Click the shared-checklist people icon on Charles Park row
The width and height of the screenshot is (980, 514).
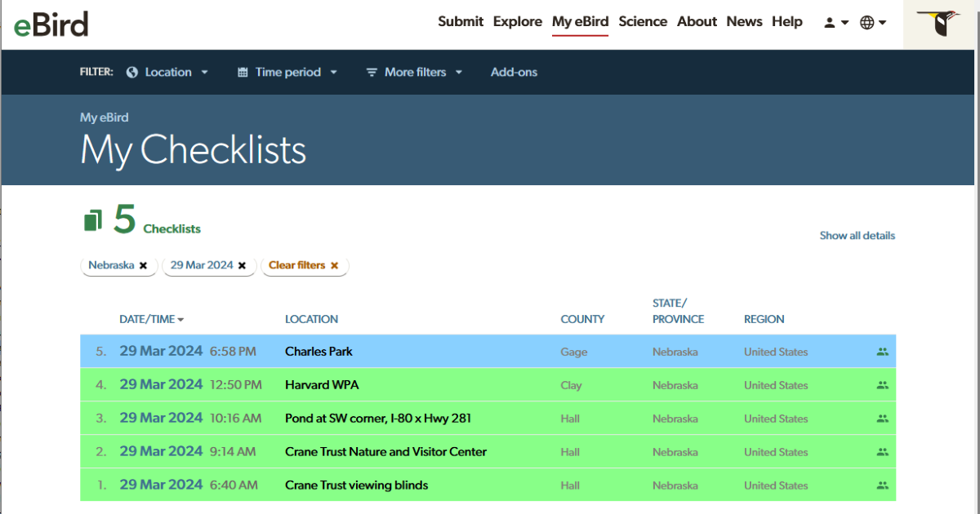(882, 351)
